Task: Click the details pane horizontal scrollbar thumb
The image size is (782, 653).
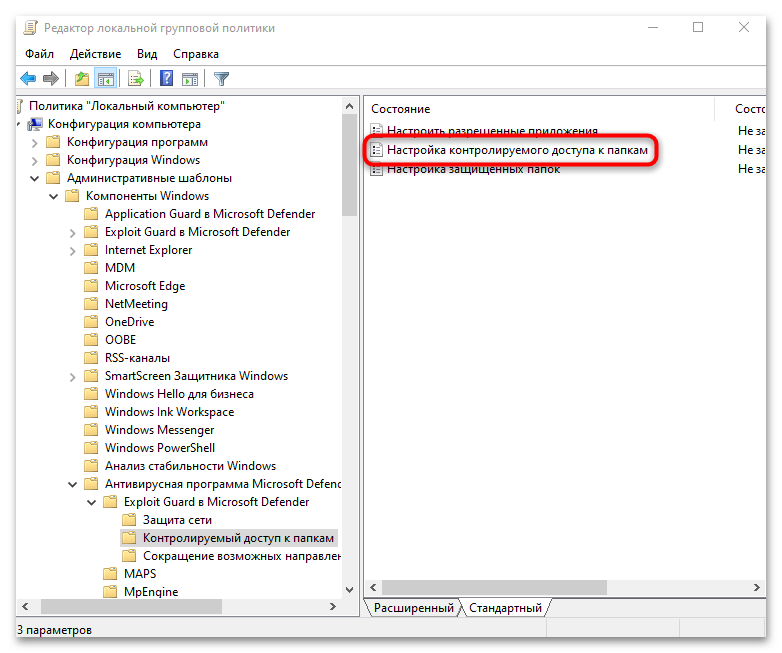Action: [x=494, y=587]
